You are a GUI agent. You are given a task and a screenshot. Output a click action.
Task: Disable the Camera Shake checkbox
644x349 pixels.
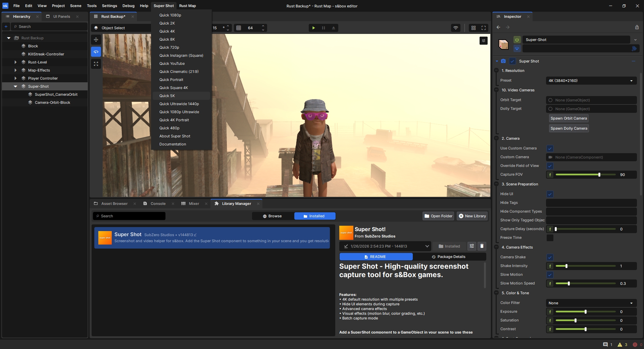tap(550, 257)
